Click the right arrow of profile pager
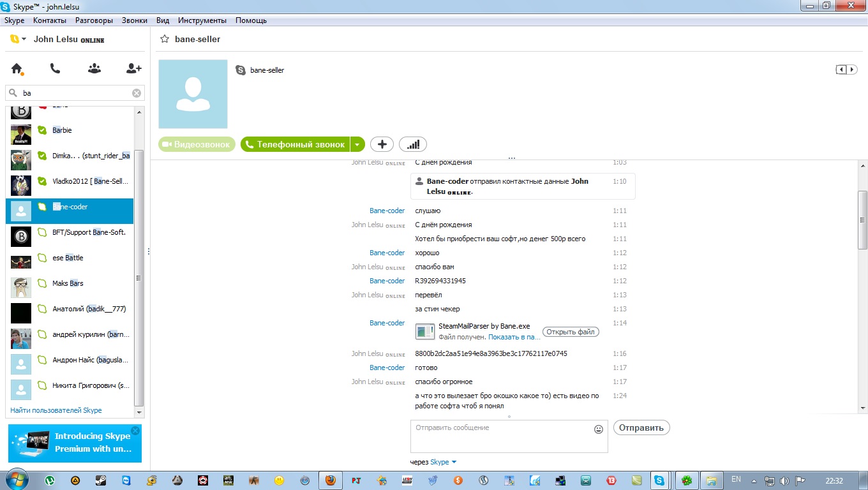The height and width of the screenshot is (490, 868). point(852,70)
